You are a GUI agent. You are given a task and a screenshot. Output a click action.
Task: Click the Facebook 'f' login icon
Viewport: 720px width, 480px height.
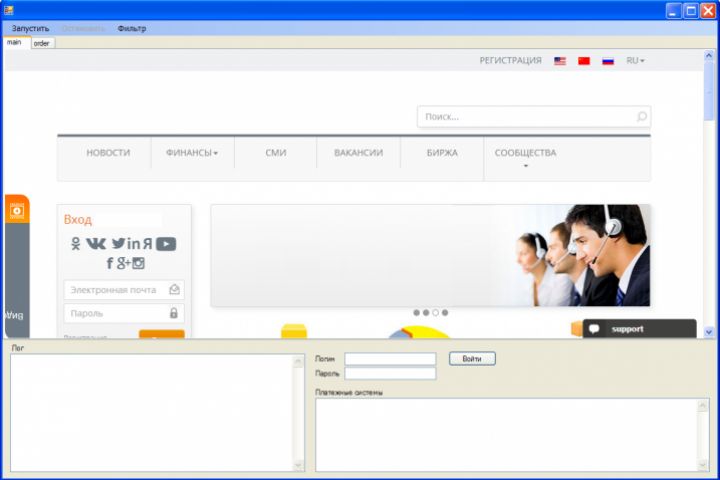[110, 263]
